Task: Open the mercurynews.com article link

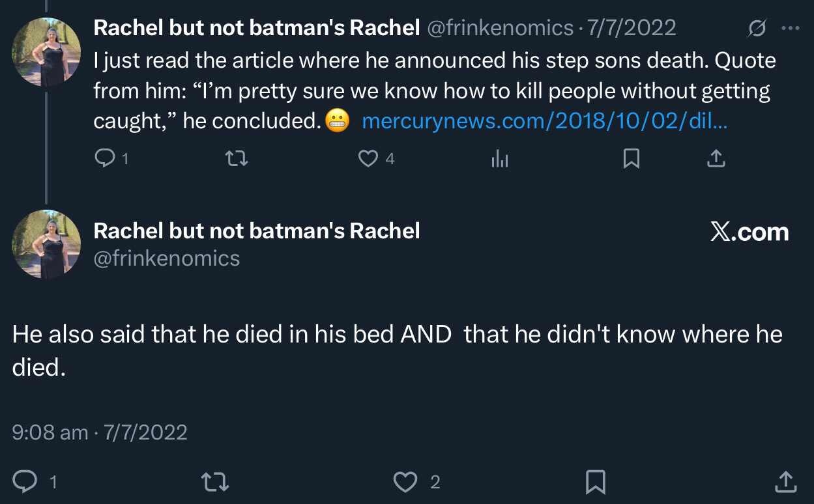Action: coord(544,121)
